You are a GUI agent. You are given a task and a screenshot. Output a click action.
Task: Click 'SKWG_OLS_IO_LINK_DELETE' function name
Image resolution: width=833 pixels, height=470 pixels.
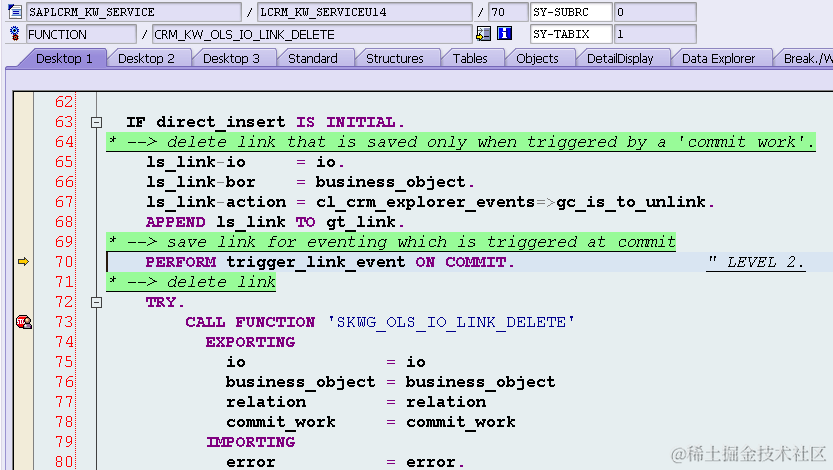click(x=451, y=322)
